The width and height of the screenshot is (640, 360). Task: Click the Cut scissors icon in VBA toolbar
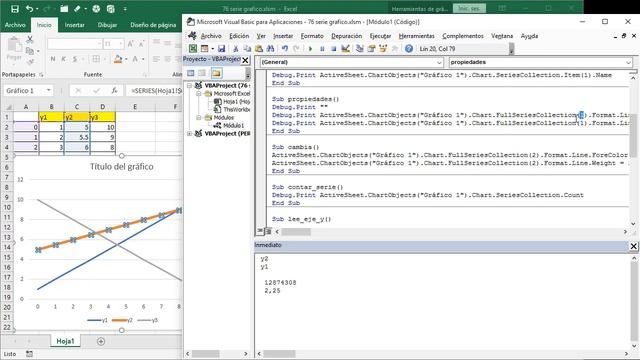tap(236, 49)
